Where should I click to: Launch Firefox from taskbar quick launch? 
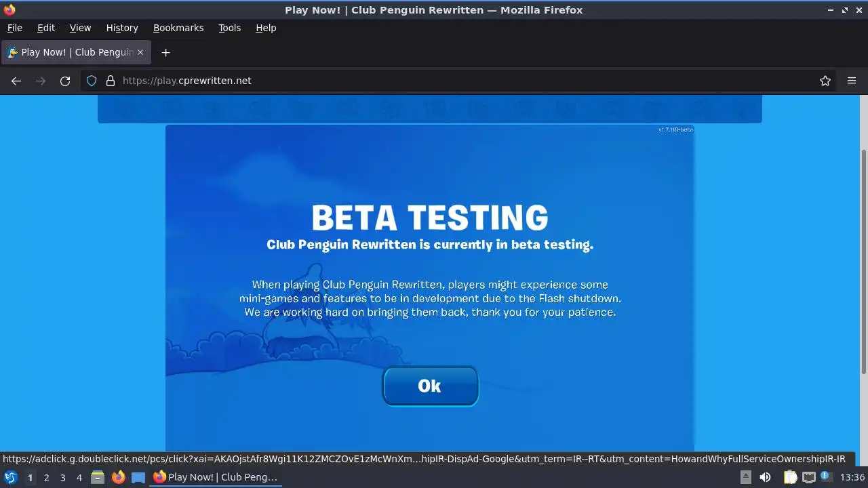pyautogui.click(x=118, y=477)
